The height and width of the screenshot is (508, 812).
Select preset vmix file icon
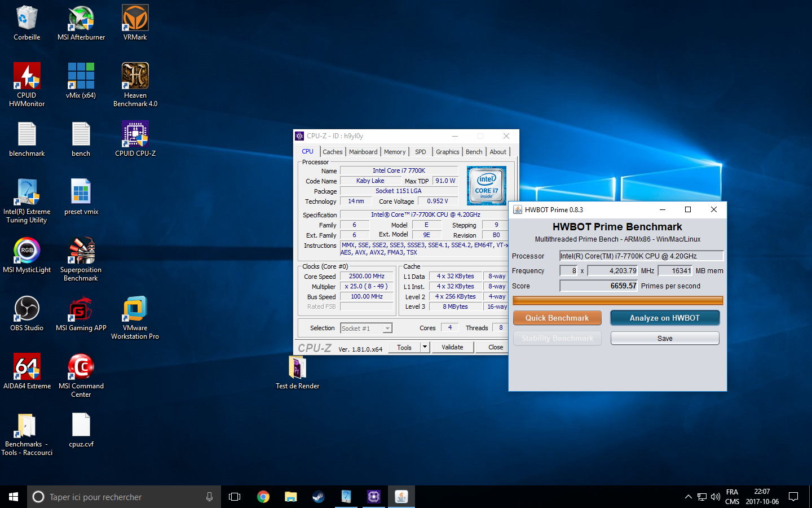point(81,197)
